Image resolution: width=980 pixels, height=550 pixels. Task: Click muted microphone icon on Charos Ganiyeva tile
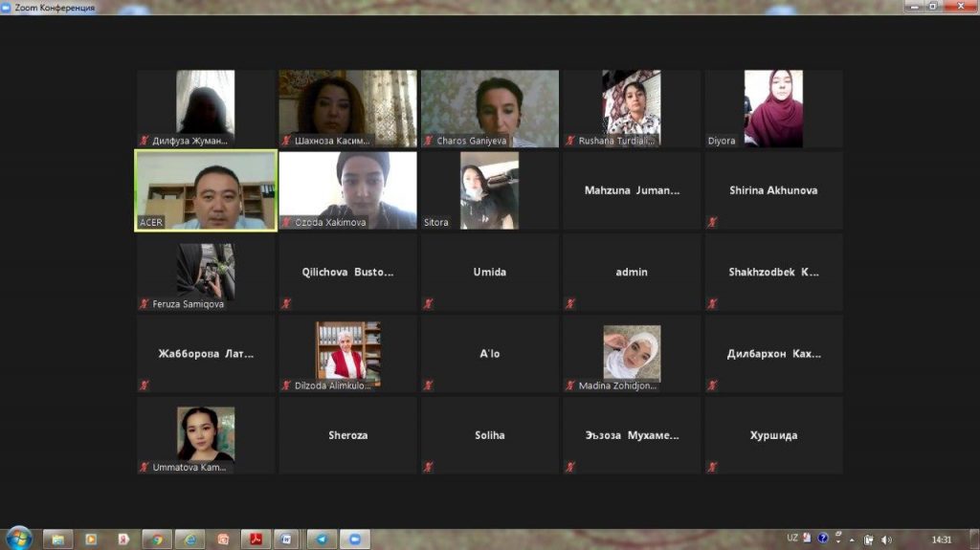pyautogui.click(x=429, y=141)
